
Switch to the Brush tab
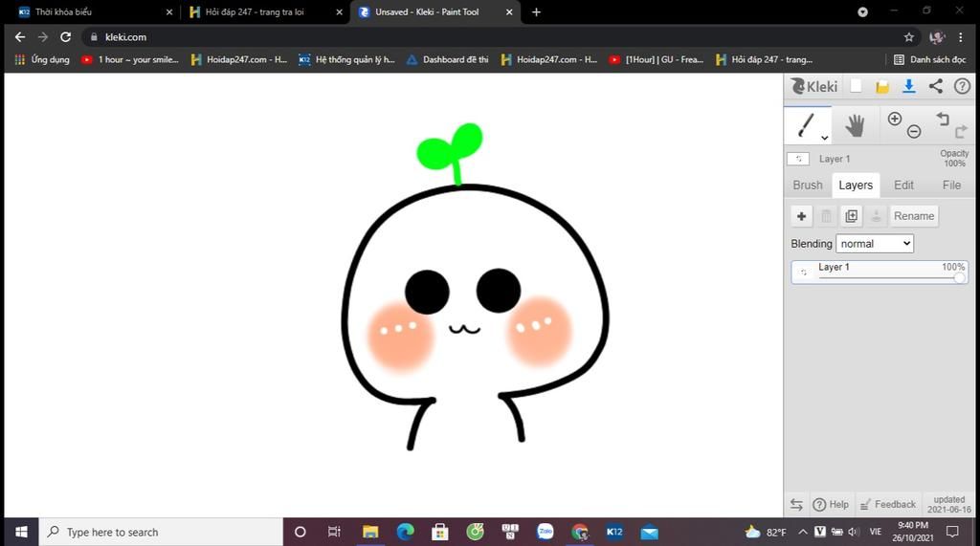[x=808, y=185]
